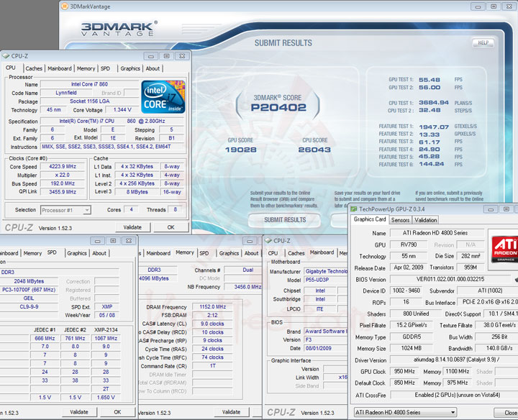Switch to Sensors tab in GPU-Z
Viewport: 518px width, 420px height.
(x=401, y=220)
